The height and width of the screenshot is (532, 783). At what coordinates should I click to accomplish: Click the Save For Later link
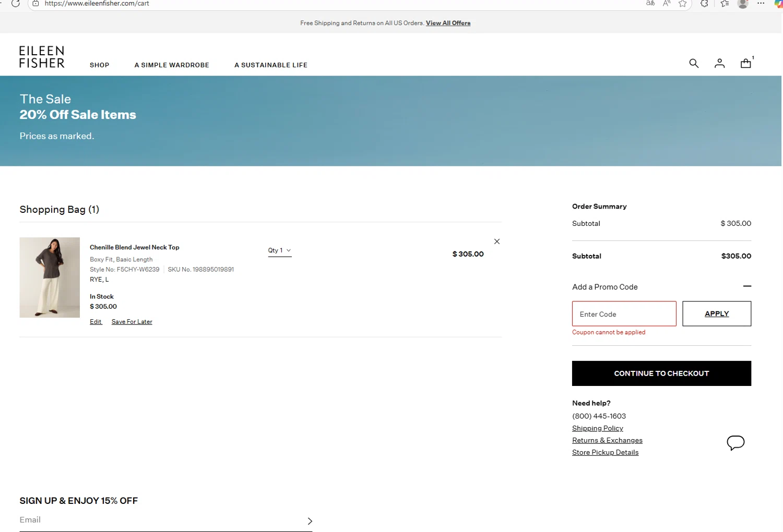132,322
